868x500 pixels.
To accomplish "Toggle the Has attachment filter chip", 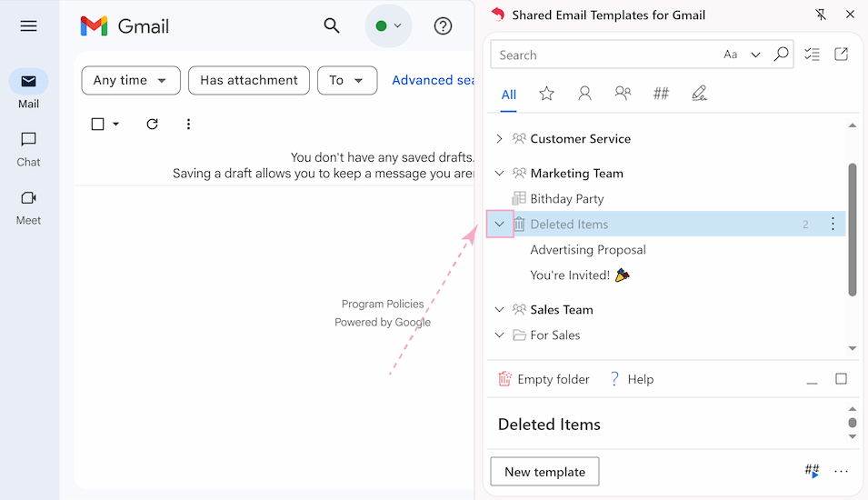I will (248, 80).
